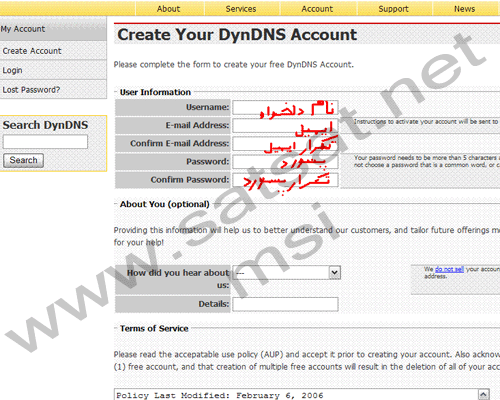The height and width of the screenshot is (400, 500).
Task: Focus the Details input field
Action: click(x=285, y=304)
